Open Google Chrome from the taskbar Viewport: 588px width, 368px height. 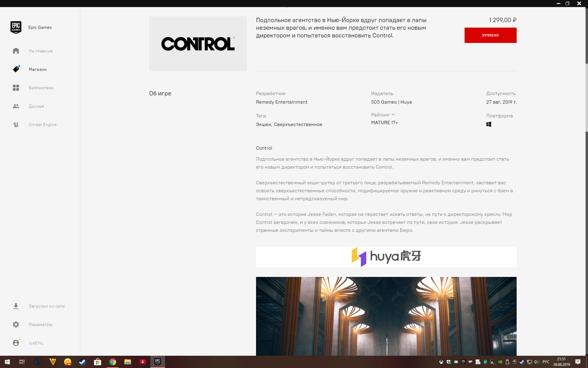coord(112,362)
